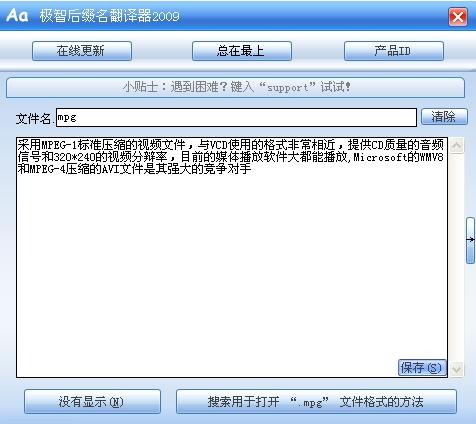Click inside the MPEG-1 description text

231,157
